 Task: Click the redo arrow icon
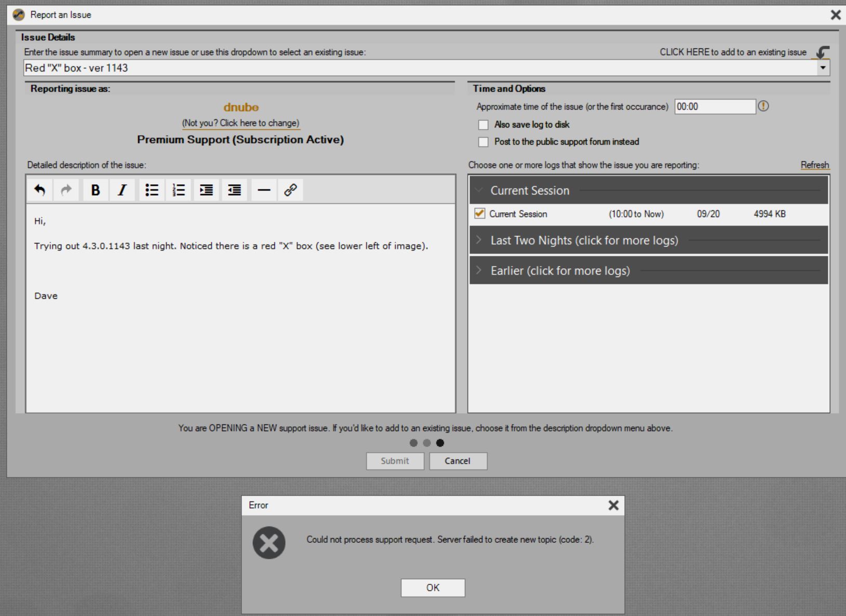pos(66,190)
